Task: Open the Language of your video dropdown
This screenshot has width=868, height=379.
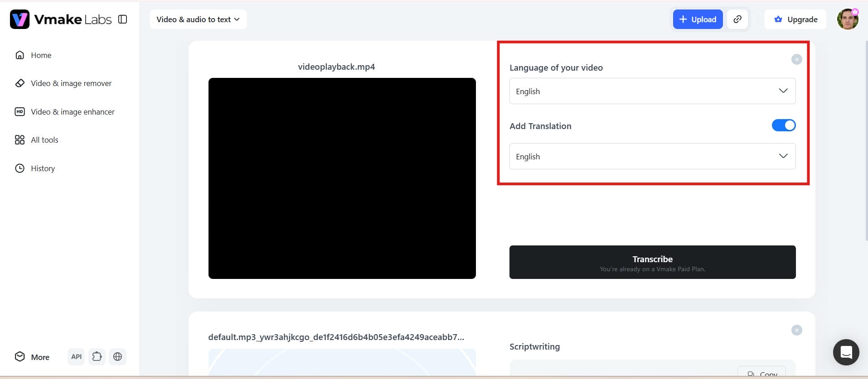Action: point(652,91)
